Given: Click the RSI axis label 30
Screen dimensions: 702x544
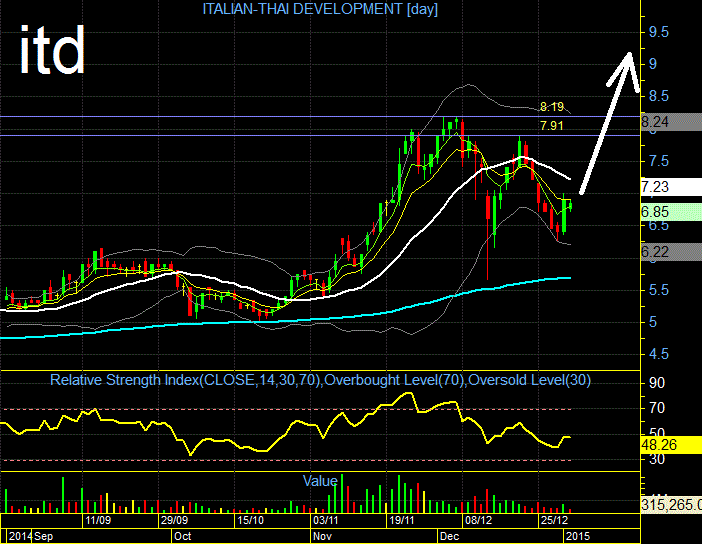Looking at the screenshot, I should [x=657, y=459].
